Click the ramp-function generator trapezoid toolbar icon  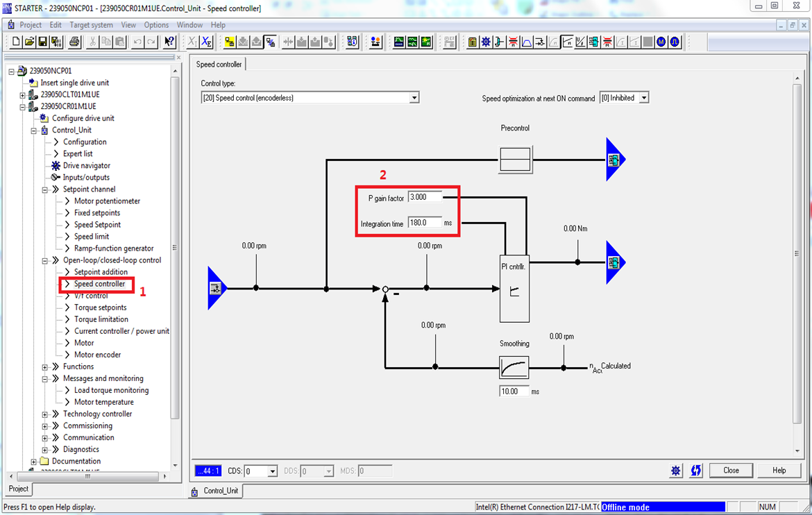[527, 42]
